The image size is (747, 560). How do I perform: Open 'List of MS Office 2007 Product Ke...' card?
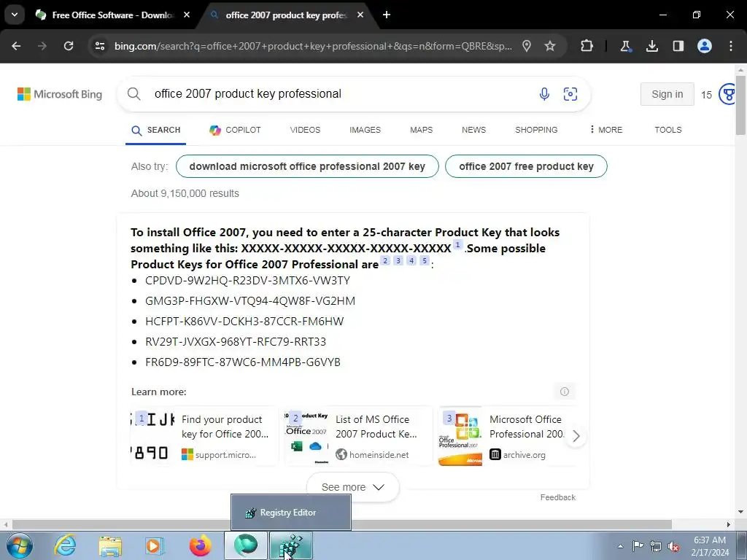[358, 436]
